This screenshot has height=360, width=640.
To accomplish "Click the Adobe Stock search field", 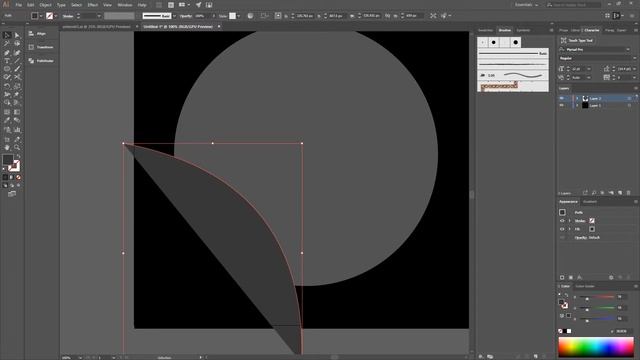I will pyautogui.click(x=574, y=5).
